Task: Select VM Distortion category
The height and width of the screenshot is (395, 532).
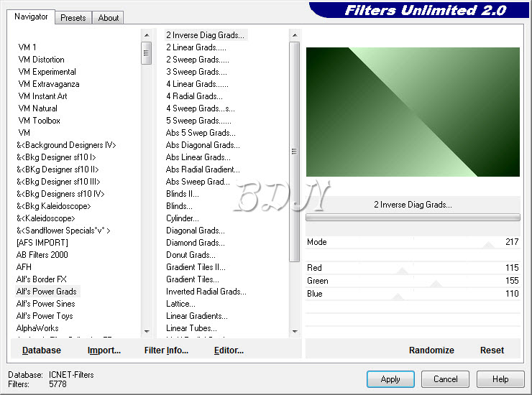Action: click(41, 60)
